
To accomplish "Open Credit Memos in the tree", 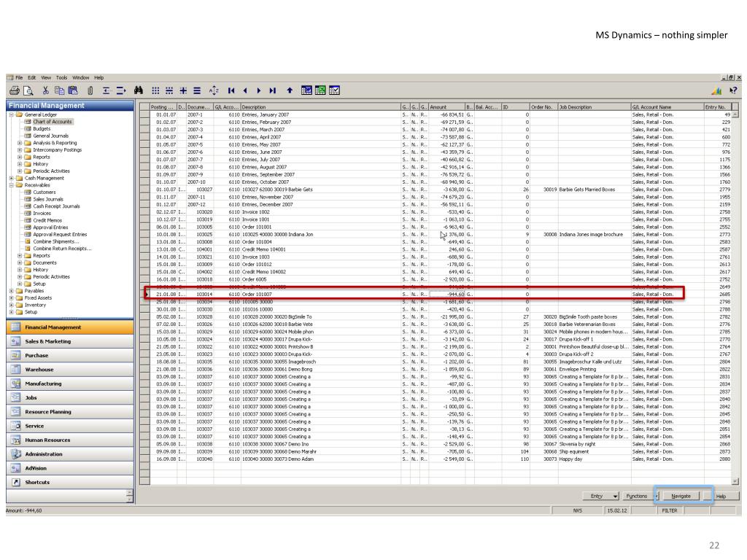I will (47, 220).
